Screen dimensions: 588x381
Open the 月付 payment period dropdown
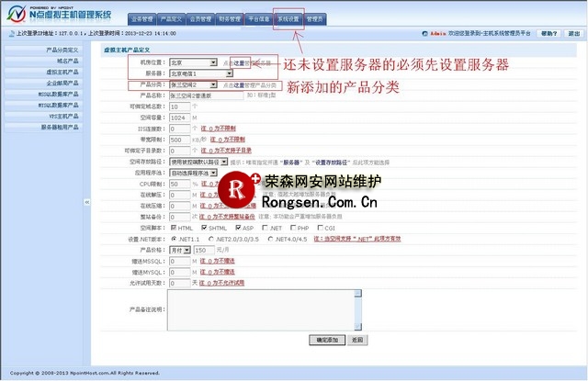[x=179, y=249]
